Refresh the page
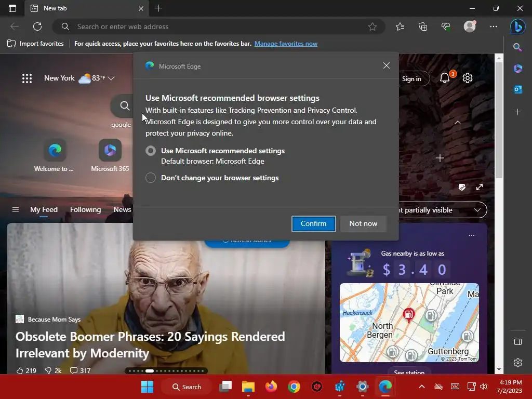 tap(37, 26)
